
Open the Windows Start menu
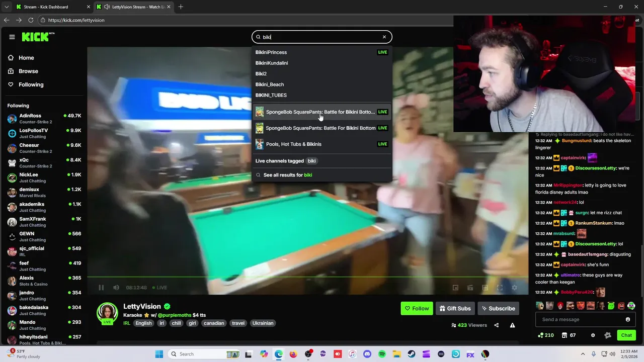tap(159, 354)
